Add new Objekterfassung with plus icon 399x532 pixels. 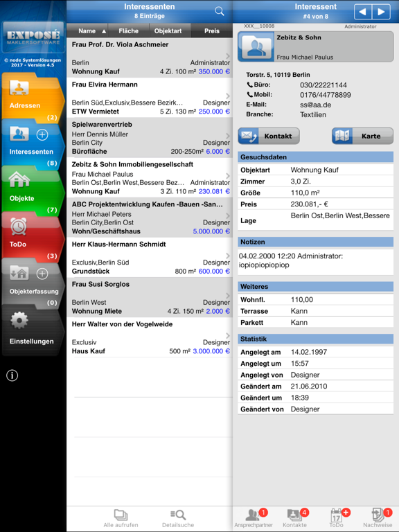42,274
